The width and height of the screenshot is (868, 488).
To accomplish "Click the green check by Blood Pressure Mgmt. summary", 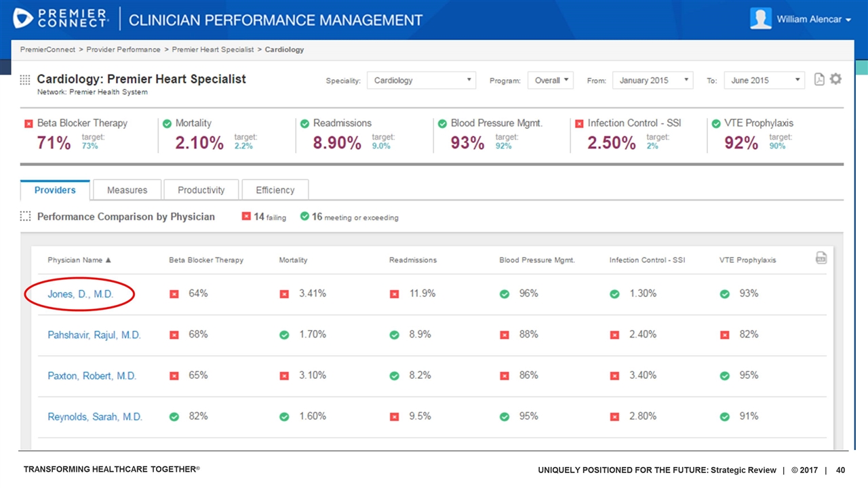I will pyautogui.click(x=442, y=123).
